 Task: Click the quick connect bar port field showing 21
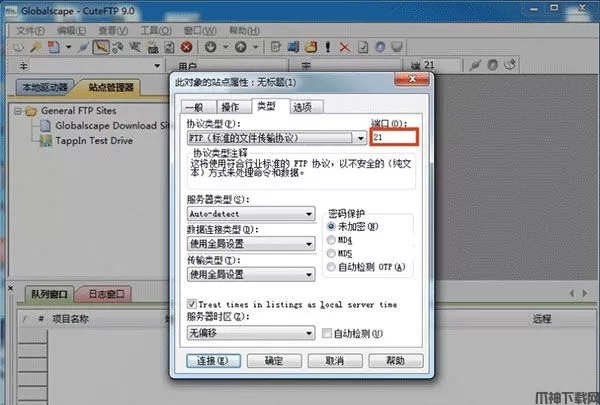click(x=441, y=65)
